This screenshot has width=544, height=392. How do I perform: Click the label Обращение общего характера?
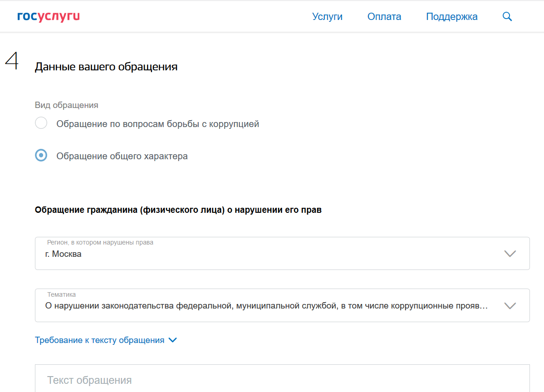point(122,156)
